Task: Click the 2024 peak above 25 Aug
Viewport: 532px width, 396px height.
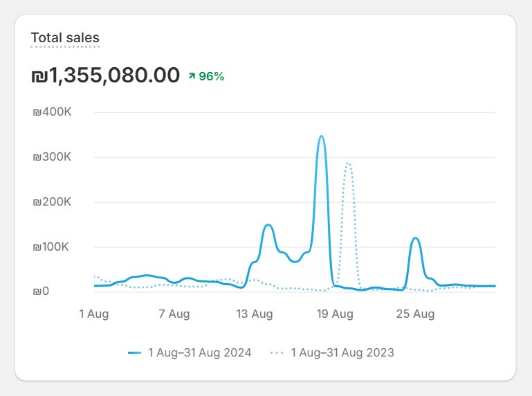Action: coord(416,238)
